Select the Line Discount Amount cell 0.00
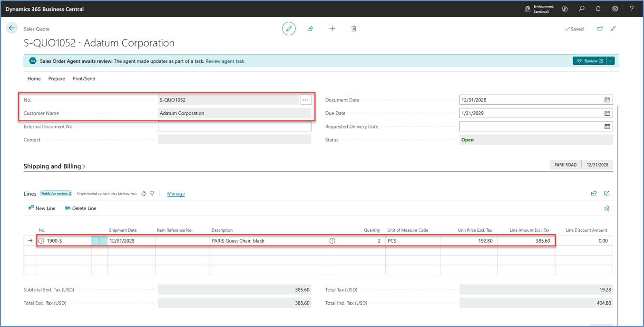 [584, 241]
